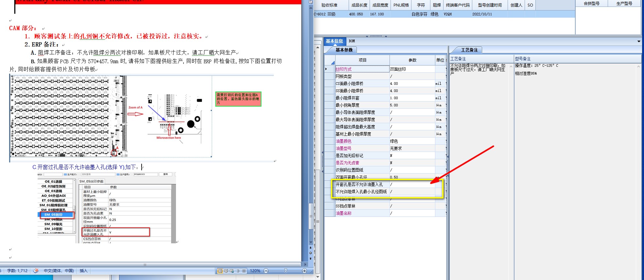Click the 成品宽度 column header
This screenshot has width=644, height=280.
[380, 5]
